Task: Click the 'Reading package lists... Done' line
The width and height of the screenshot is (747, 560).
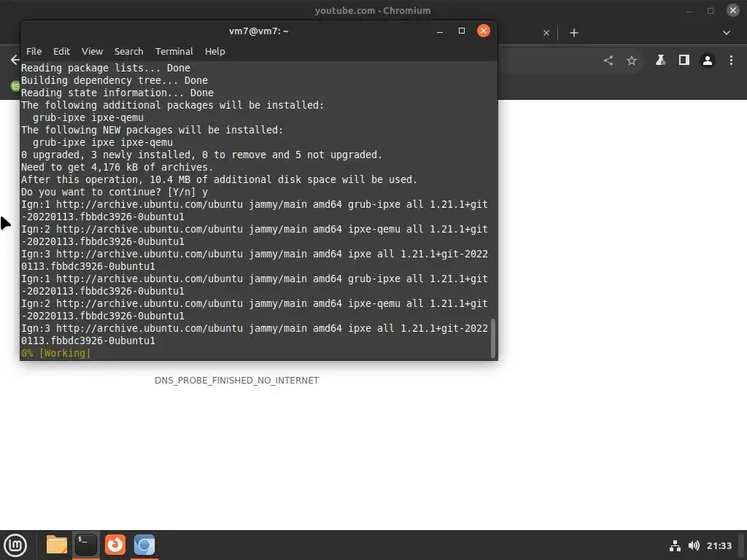Action: 105,68
